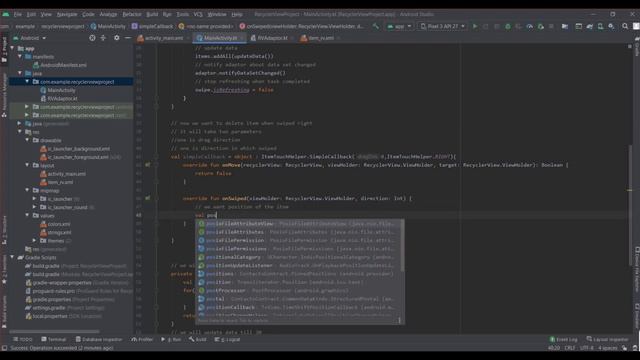Image resolution: width=640 pixels, height=360 pixels.
Task: Open the SDK Manager icon
Action: 611,26
